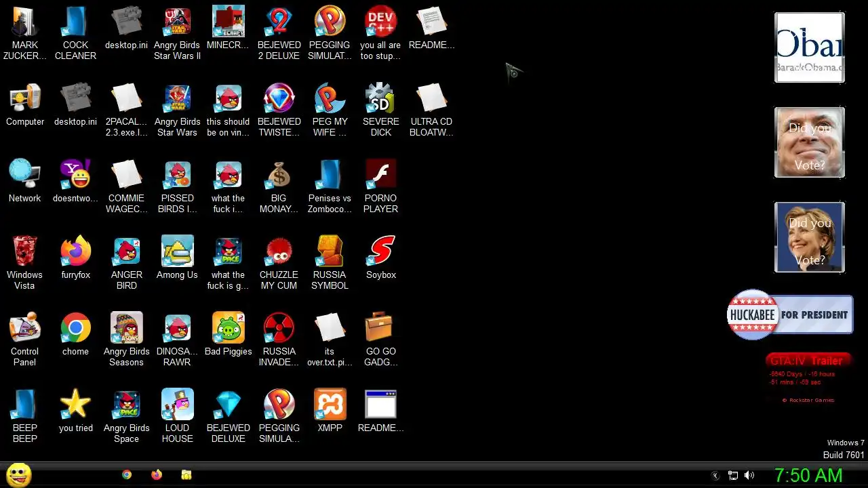The image size is (868, 488).
Task: Launch Angry Birds Space shortcut
Action: (126, 416)
